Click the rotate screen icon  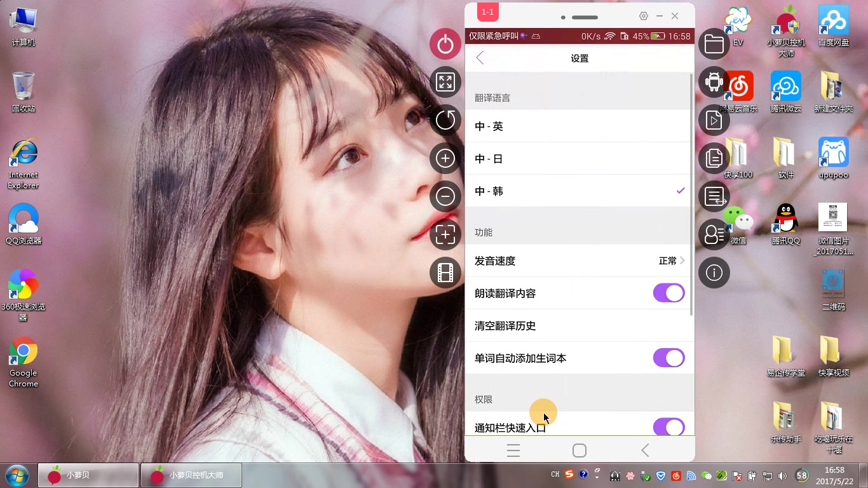[445, 120]
